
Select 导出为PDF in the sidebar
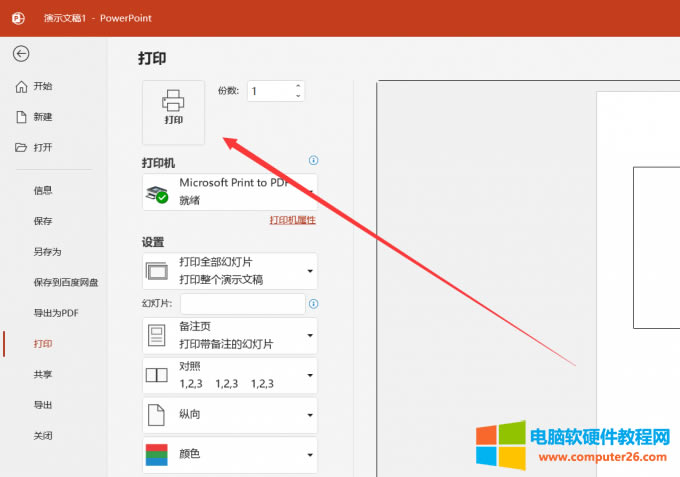56,313
